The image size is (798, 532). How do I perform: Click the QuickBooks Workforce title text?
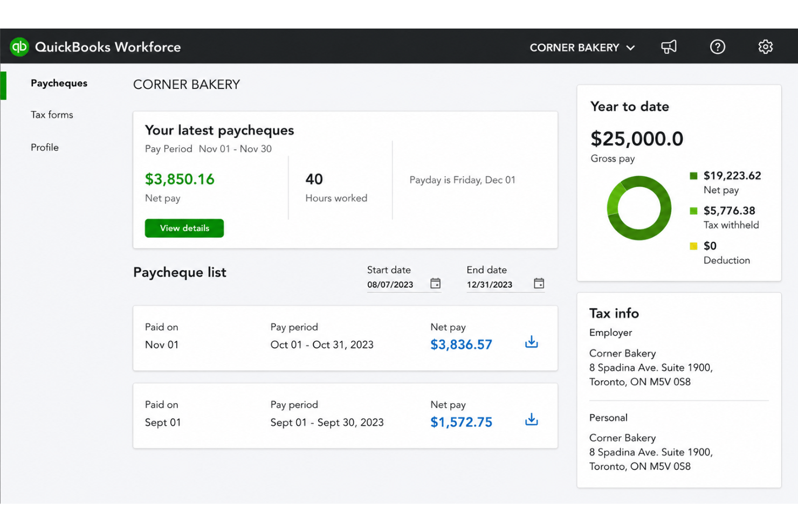(108, 47)
